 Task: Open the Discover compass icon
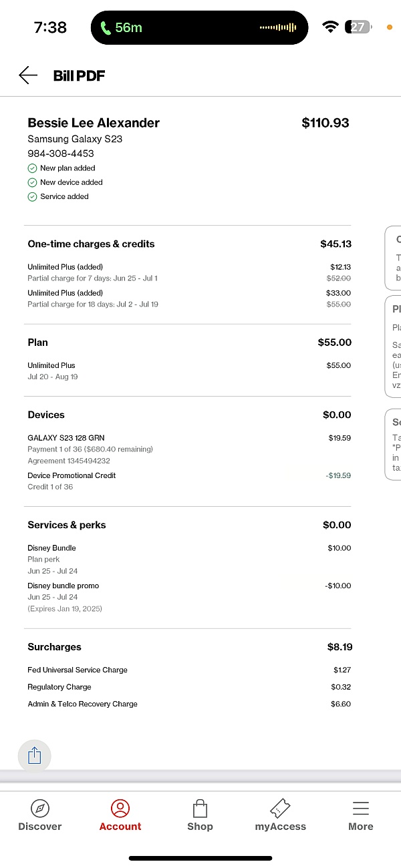pyautogui.click(x=40, y=809)
